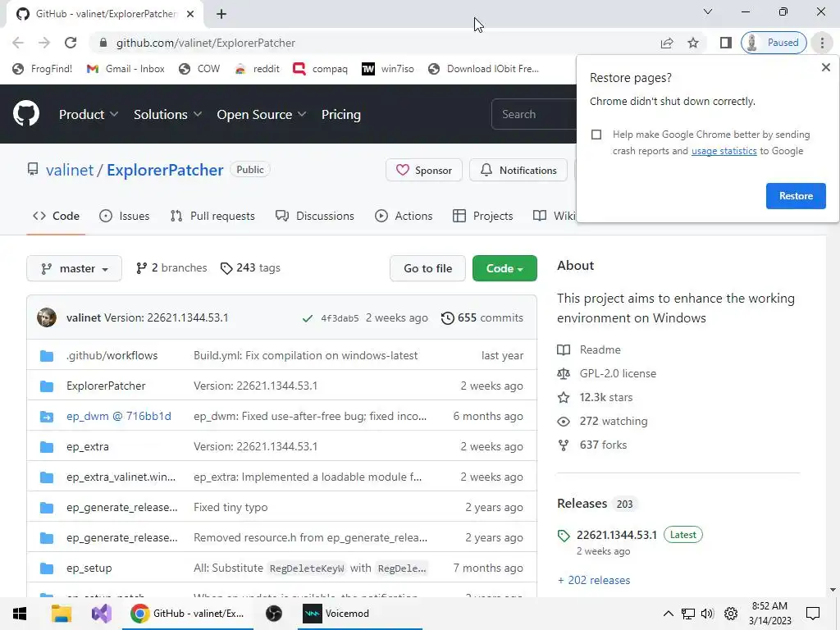Viewport: 840px width, 630px height.
Task: Open the Pull requests tab
Action: coord(212,216)
